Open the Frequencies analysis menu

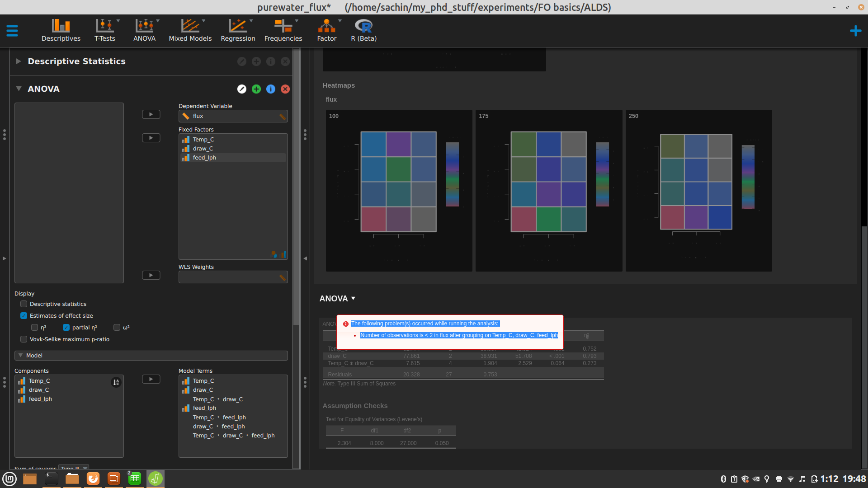(283, 30)
